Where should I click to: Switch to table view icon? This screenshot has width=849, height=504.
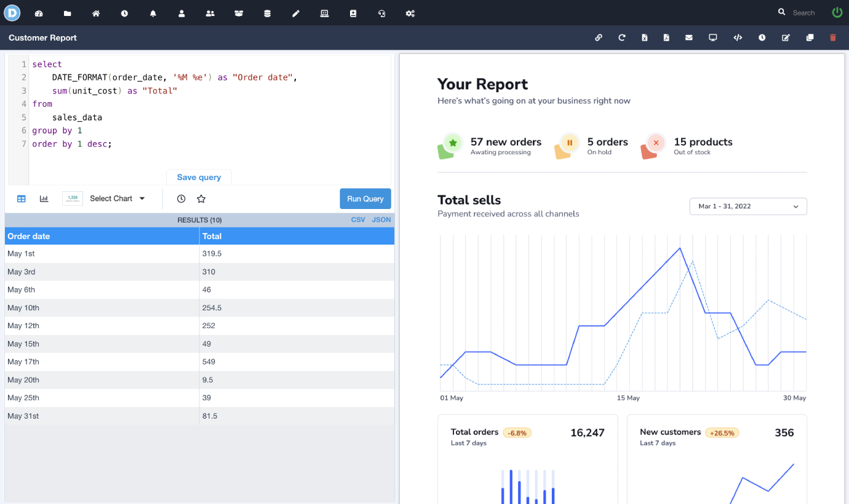click(x=22, y=199)
